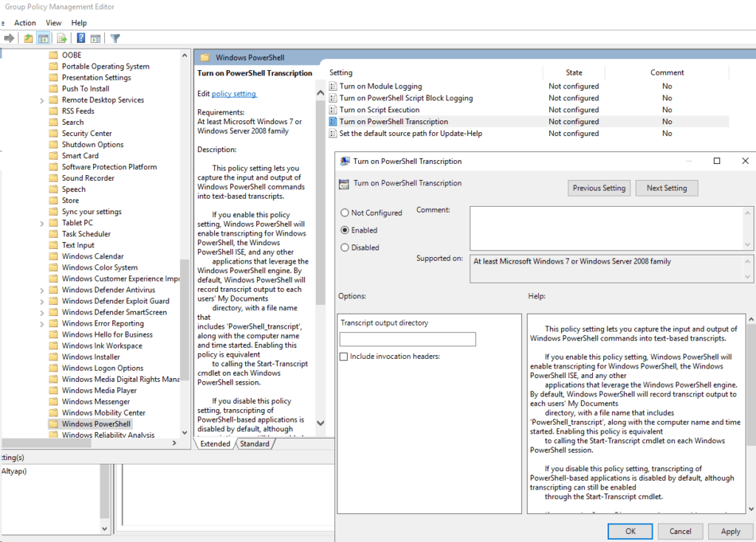Select the Windows PowerShell folder icon in the tree

55,423
